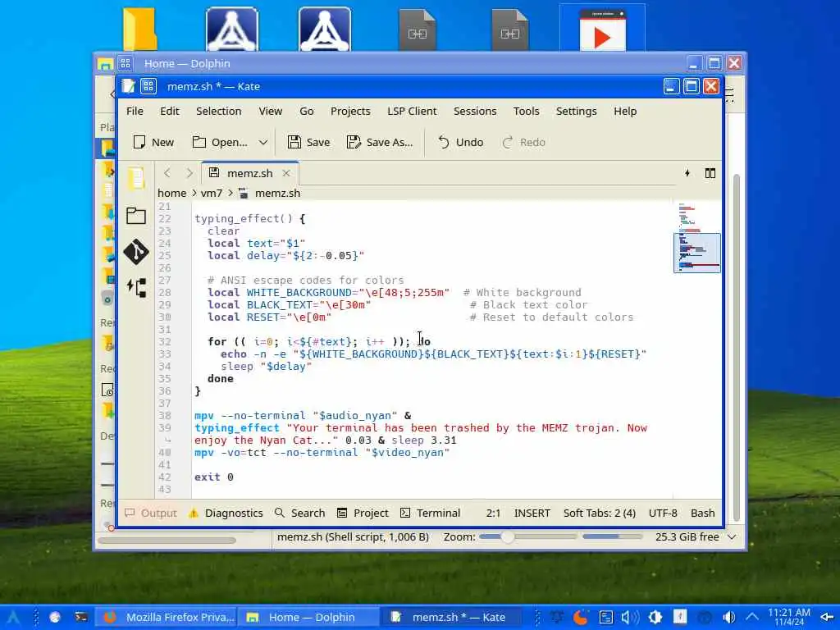This screenshot has height=630, width=840.
Task: Go to next tab with forward arrow
Action: [x=189, y=173]
